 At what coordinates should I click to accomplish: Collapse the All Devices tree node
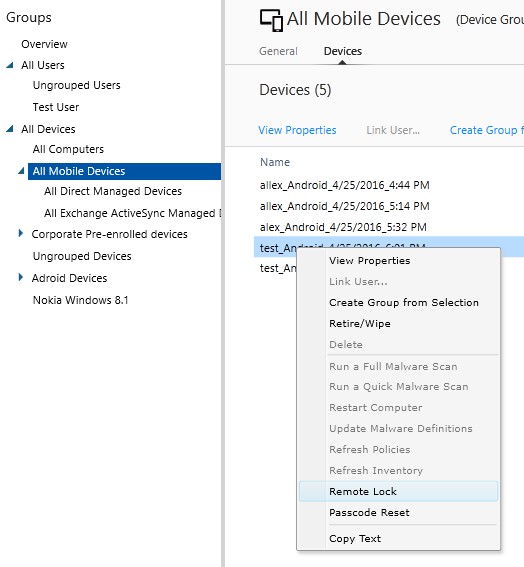pos(10,129)
